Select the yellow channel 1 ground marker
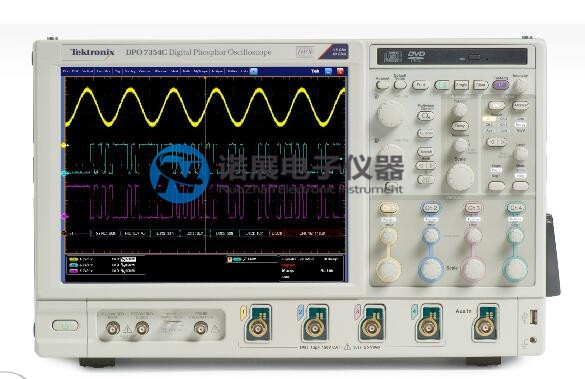 point(64,145)
